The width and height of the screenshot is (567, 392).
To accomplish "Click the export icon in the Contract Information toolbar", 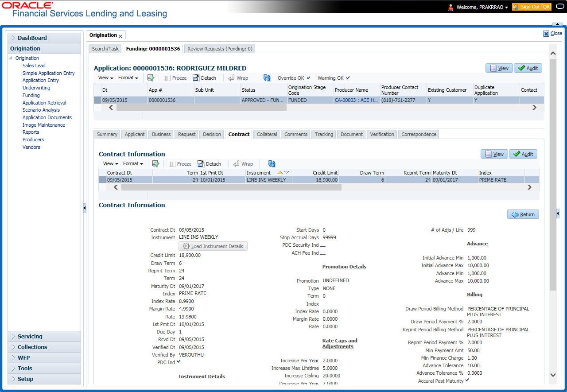I will 155,164.
